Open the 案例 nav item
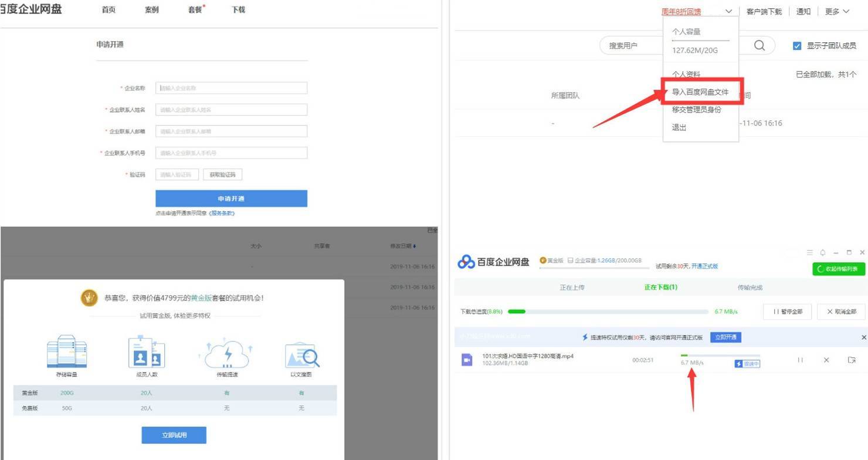Image resolution: width=868 pixels, height=460 pixels. (151, 10)
